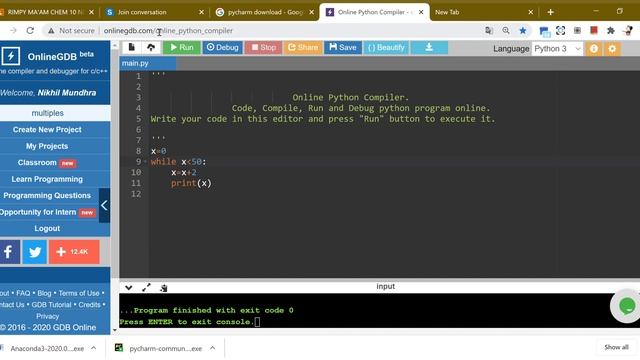Start the Debug session
The image size is (640, 360).
coord(222,47)
